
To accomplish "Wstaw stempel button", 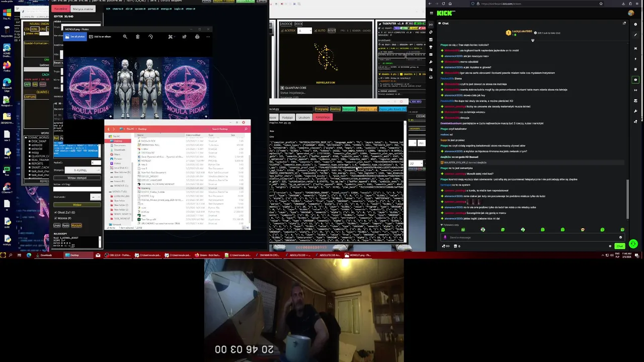I will point(77,178).
